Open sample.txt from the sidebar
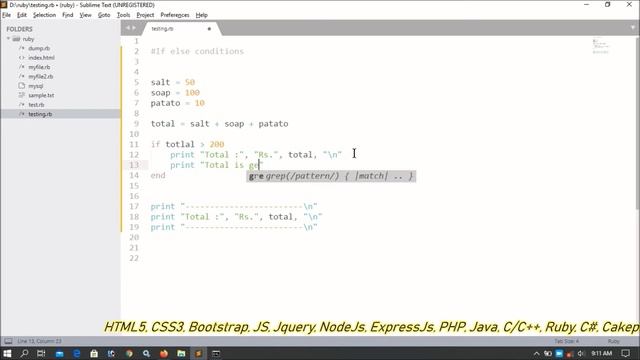The height and width of the screenshot is (360, 640). click(41, 95)
